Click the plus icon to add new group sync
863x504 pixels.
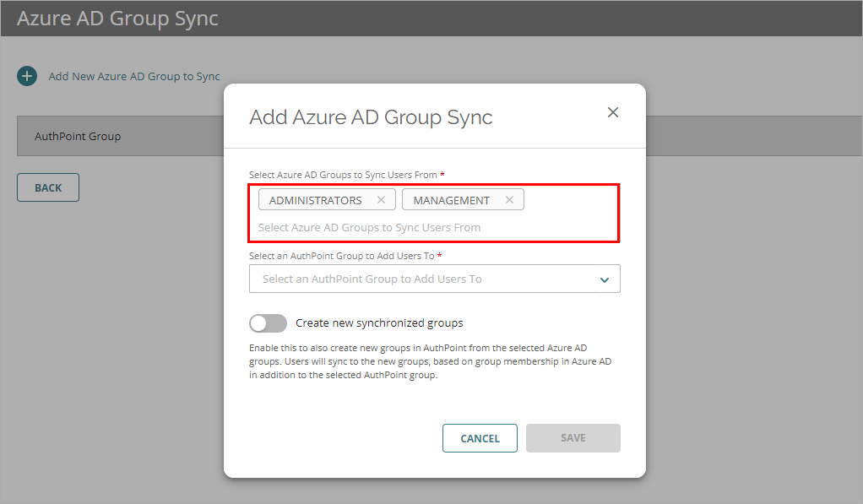coord(26,75)
